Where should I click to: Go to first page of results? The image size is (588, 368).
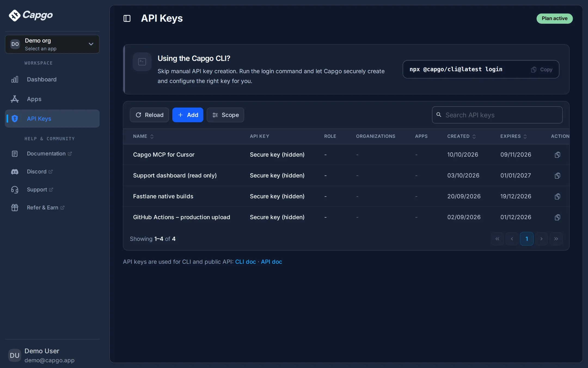pyautogui.click(x=497, y=239)
